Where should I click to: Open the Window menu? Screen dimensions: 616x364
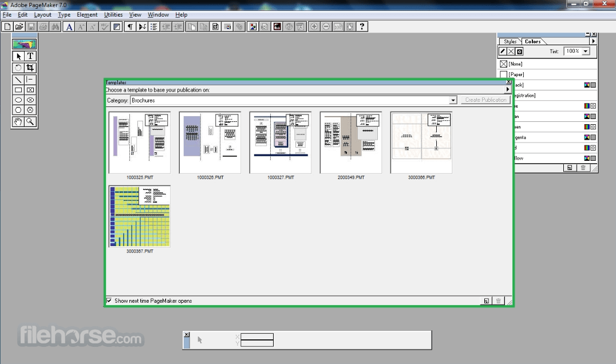pyautogui.click(x=158, y=14)
